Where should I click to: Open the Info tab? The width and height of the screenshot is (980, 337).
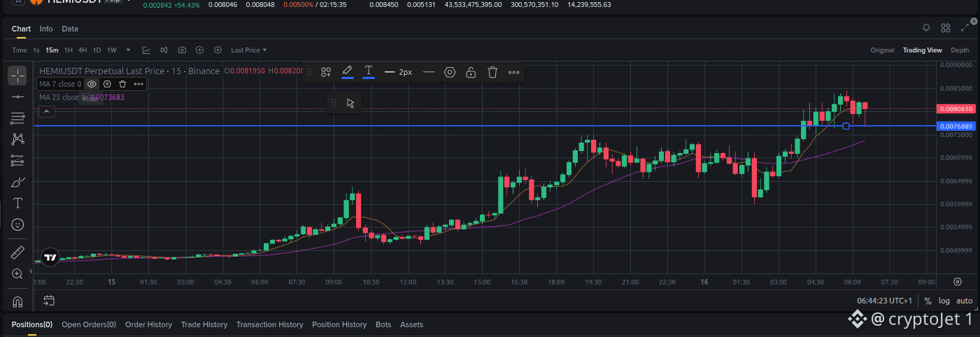point(46,29)
